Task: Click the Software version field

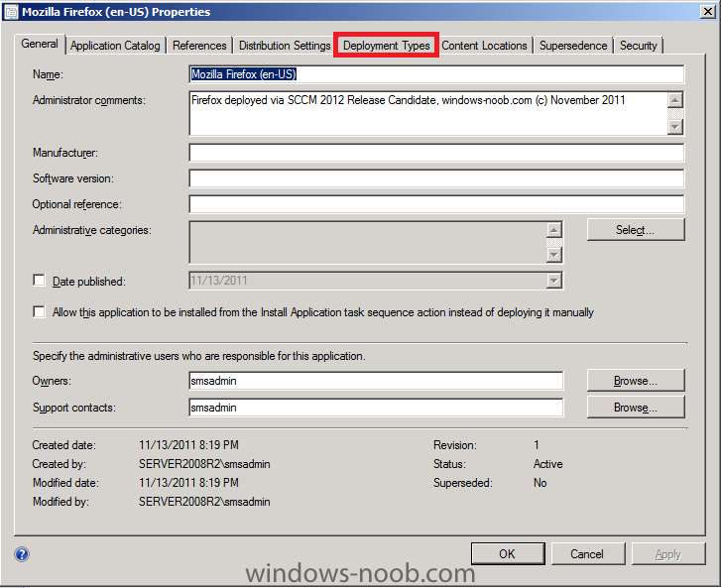Action: click(436, 178)
